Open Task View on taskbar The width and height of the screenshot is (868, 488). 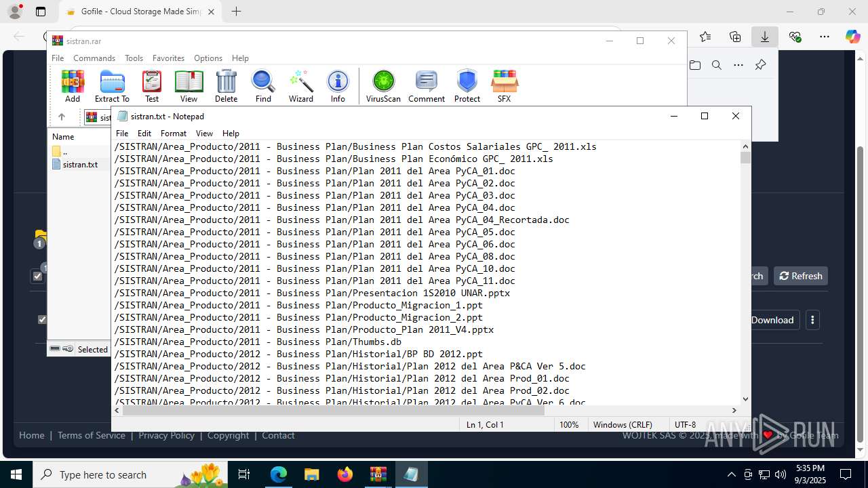click(x=245, y=474)
